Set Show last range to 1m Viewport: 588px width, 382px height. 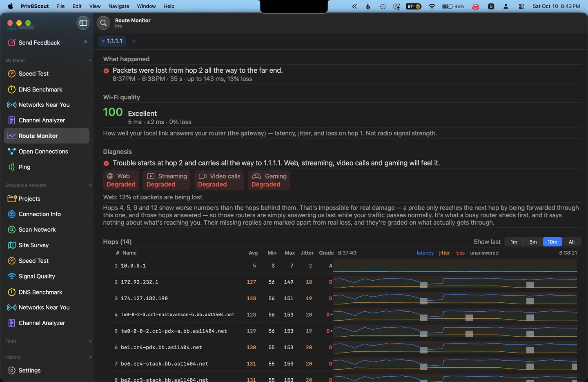pyautogui.click(x=514, y=242)
